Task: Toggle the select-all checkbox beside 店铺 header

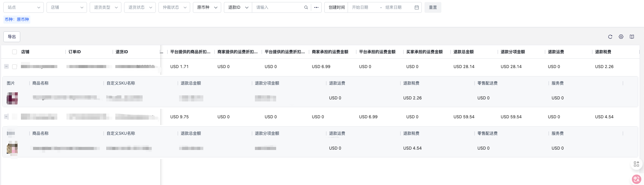Action: click(14, 52)
